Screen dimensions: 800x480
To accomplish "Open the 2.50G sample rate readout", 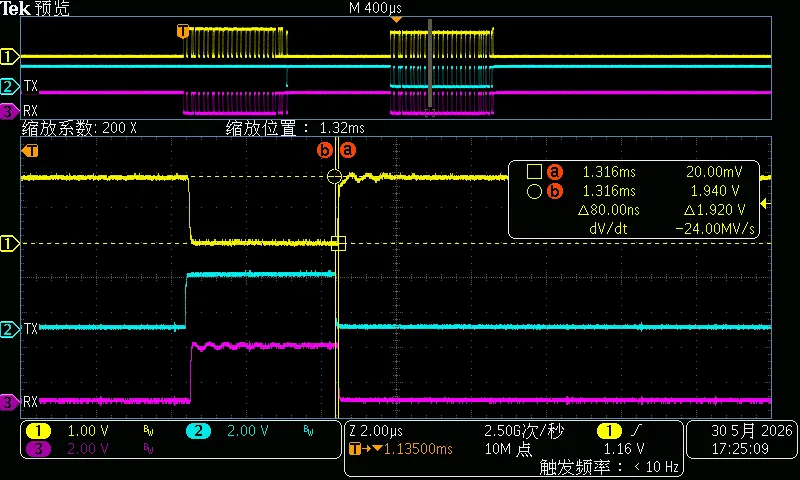I will coord(524,431).
